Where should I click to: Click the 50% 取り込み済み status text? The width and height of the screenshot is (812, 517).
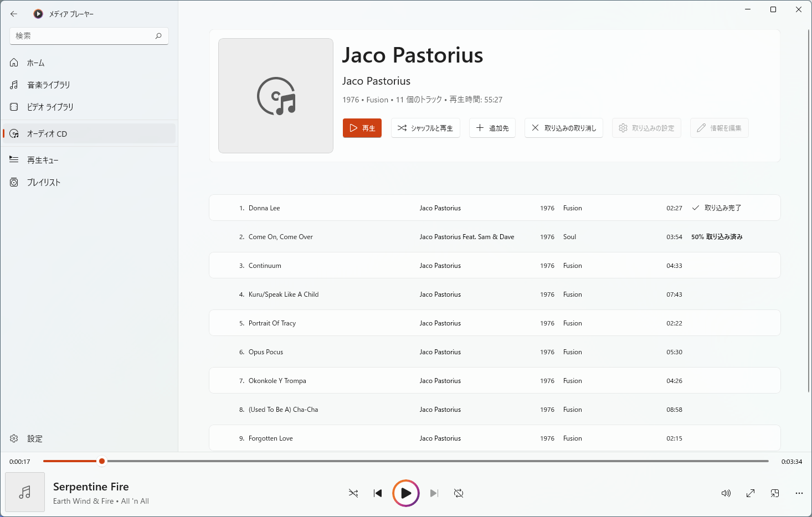(717, 237)
